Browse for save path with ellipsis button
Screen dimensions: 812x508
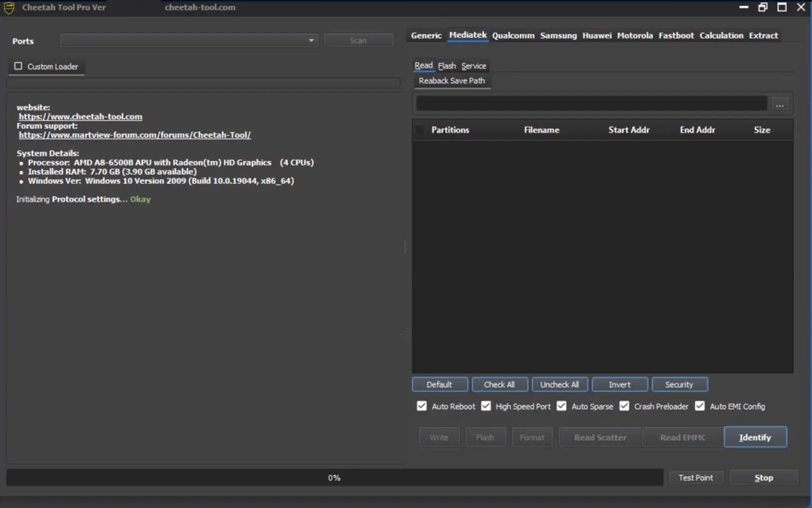click(x=780, y=104)
